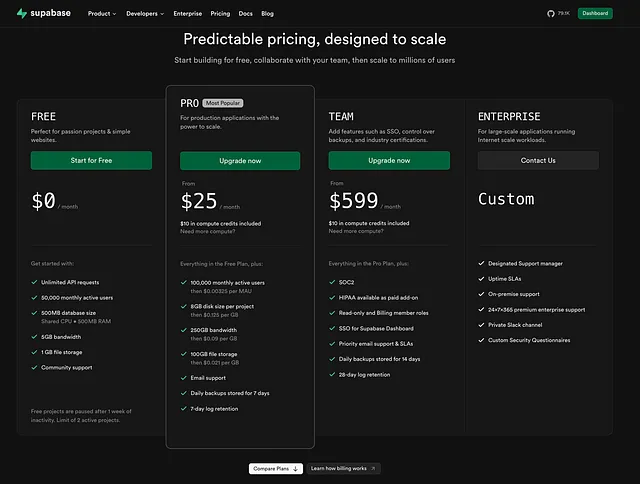Click the checkmark beside Unlimited API requests

pyautogui.click(x=35, y=283)
